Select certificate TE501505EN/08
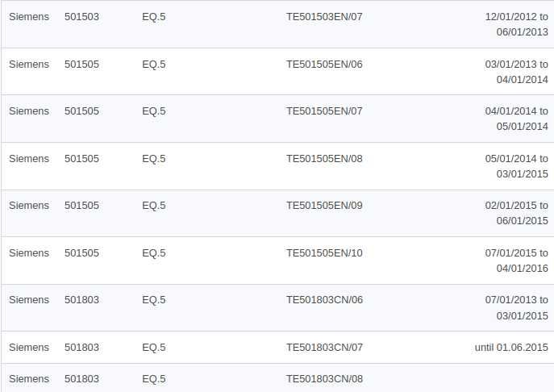The width and height of the screenshot is (554, 392). (x=324, y=159)
